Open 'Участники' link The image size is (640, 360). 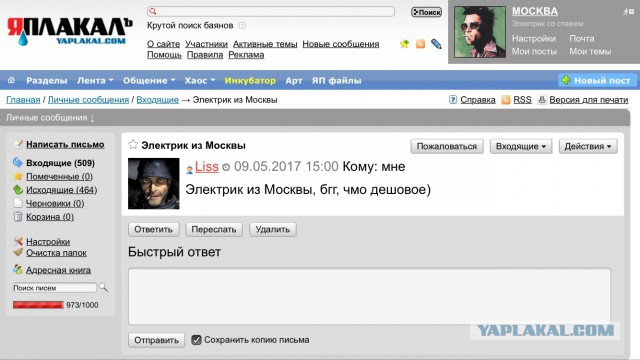pyautogui.click(x=206, y=44)
